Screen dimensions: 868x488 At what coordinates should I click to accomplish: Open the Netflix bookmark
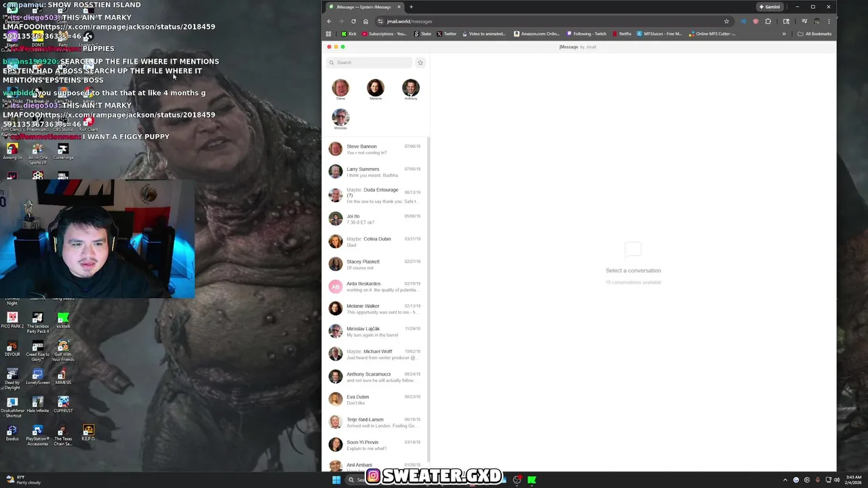pos(622,34)
